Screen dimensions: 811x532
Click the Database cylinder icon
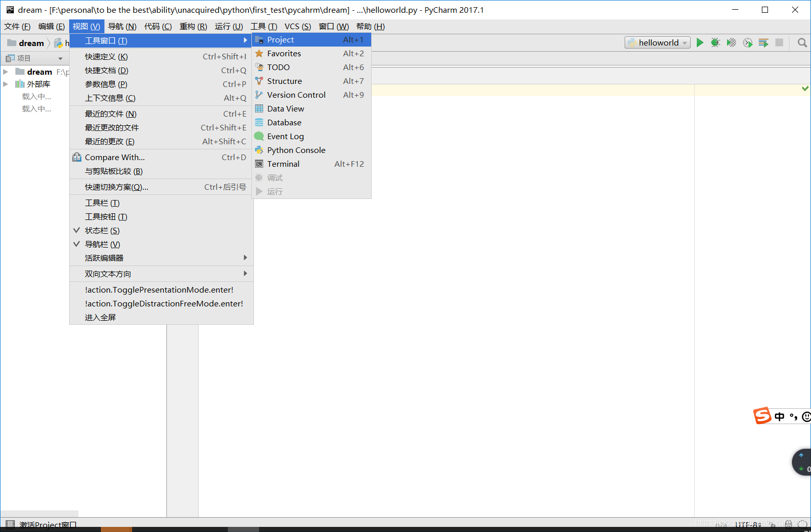pyautogui.click(x=259, y=122)
